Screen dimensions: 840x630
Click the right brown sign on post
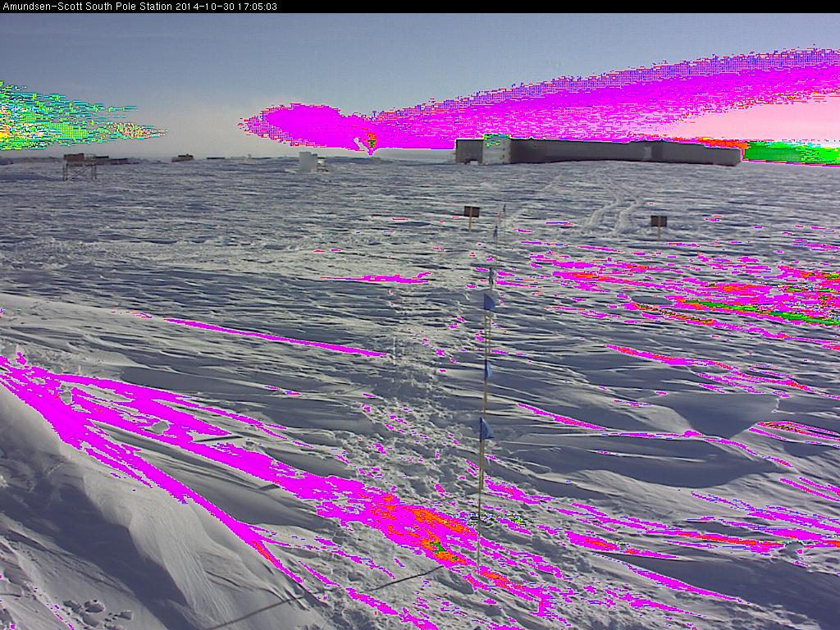[658, 221]
